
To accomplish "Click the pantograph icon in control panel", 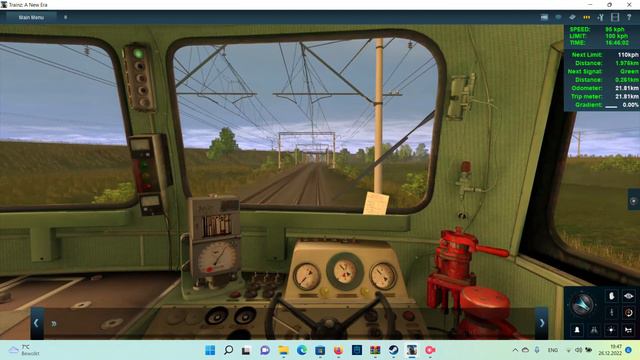I will tap(611, 313).
